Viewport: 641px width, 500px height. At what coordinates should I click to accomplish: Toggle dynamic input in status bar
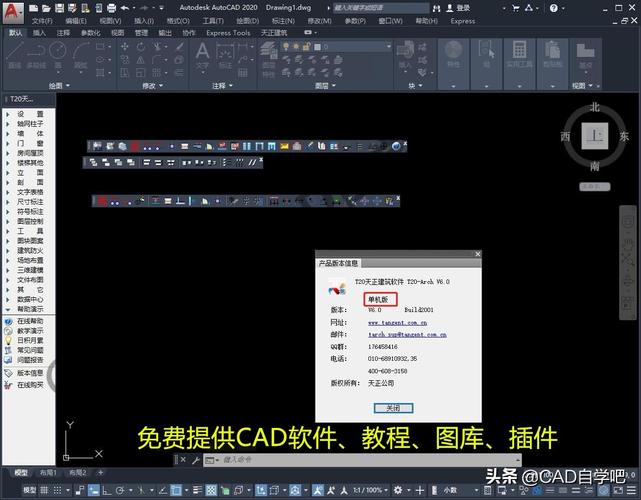(94, 490)
